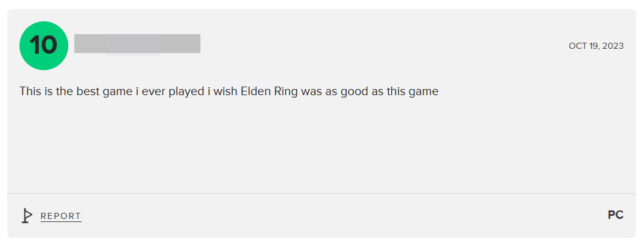The image size is (644, 247).
Task: Click the OCT 19, 2023 date
Action: tap(596, 46)
